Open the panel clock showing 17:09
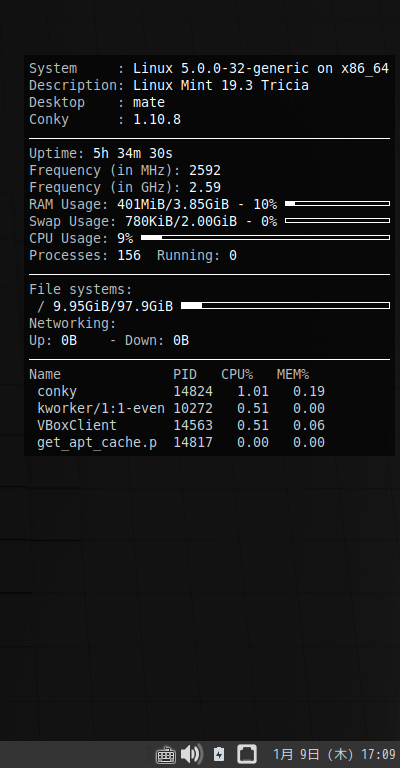Viewport: 400px width, 768px height. pyautogui.click(x=334, y=754)
